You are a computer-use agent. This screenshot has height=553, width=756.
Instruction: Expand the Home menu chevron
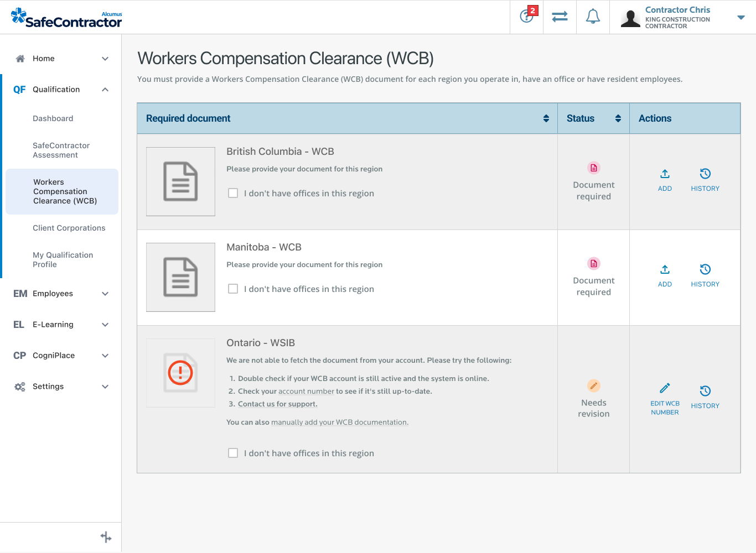click(x=105, y=59)
